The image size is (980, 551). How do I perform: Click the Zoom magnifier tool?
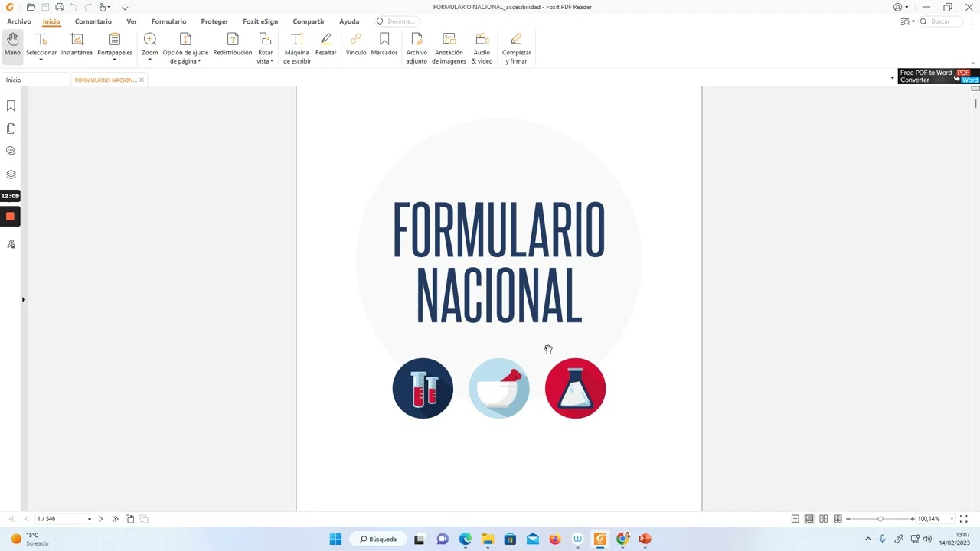click(x=150, y=47)
